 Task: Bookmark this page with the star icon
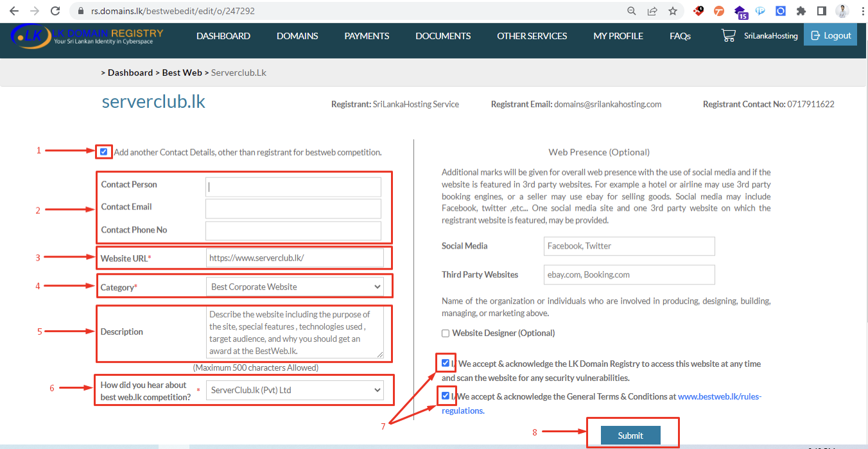(x=672, y=11)
